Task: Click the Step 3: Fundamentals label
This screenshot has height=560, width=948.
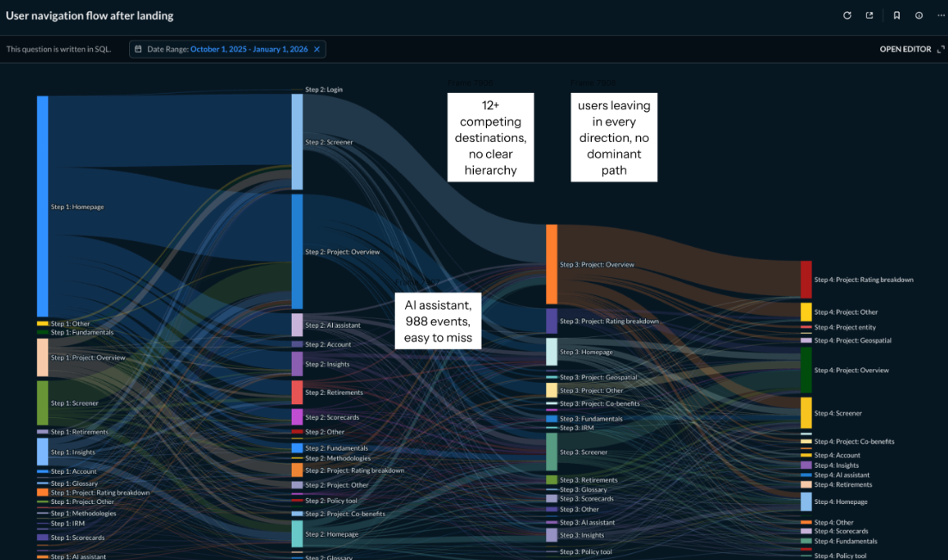Action: (591, 418)
